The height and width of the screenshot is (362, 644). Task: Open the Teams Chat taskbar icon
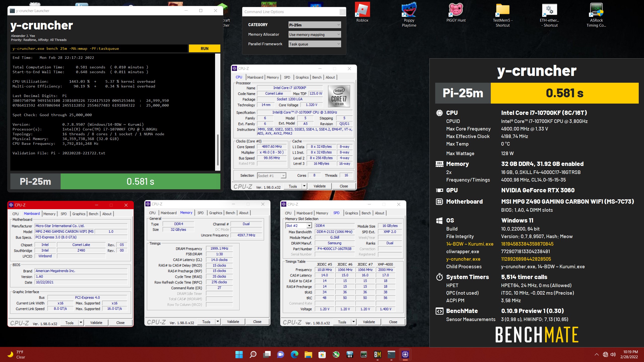(x=280, y=354)
